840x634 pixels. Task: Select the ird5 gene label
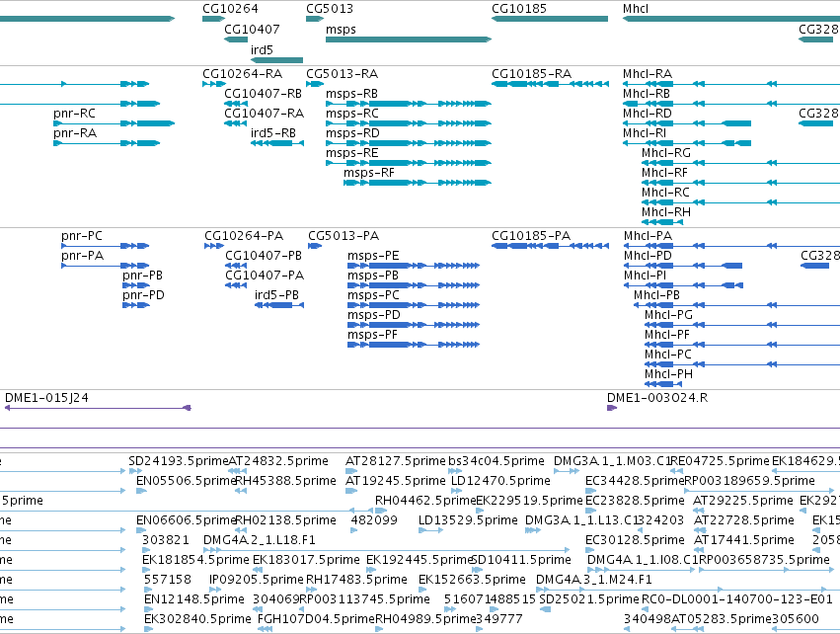coord(262,49)
